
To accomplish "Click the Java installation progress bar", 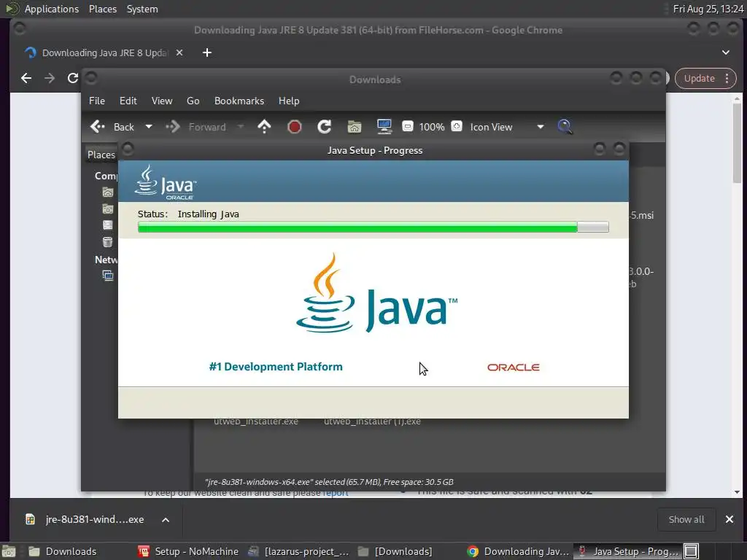I will [x=373, y=227].
